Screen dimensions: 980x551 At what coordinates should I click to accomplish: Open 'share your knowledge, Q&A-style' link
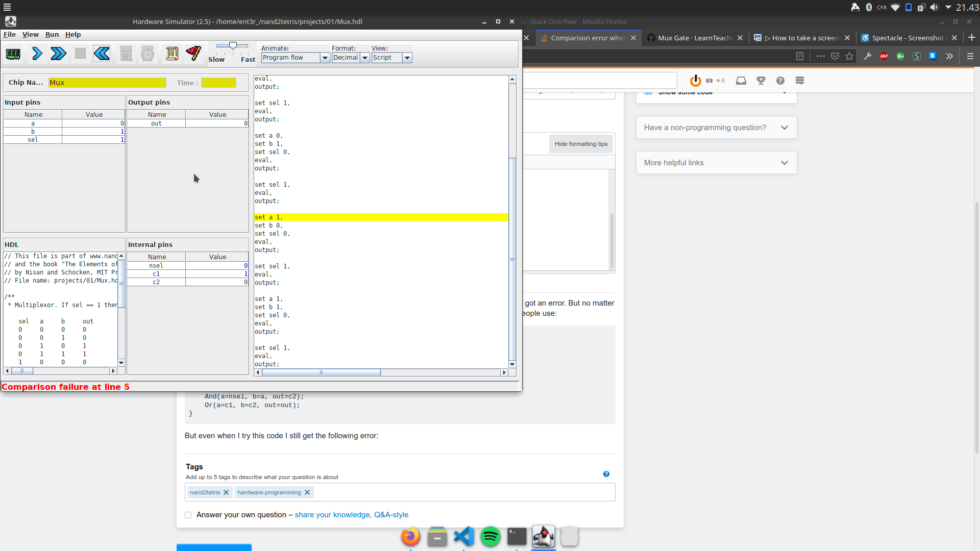(x=351, y=515)
